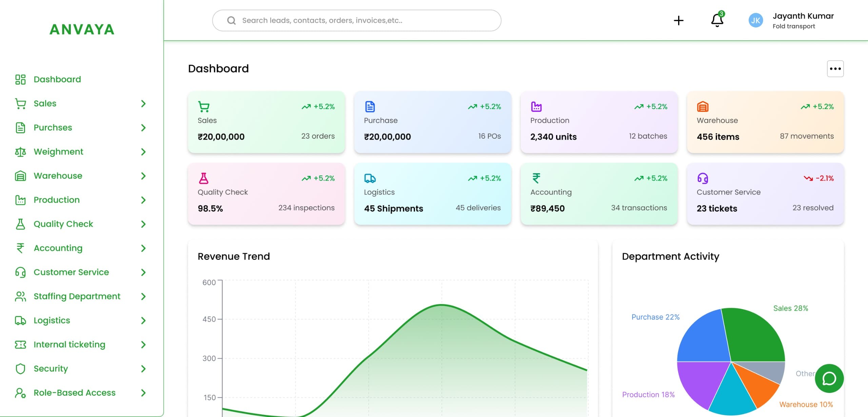The width and height of the screenshot is (868, 417).
Task: Open the Jayanth Kumar profile avatar
Action: tap(755, 20)
